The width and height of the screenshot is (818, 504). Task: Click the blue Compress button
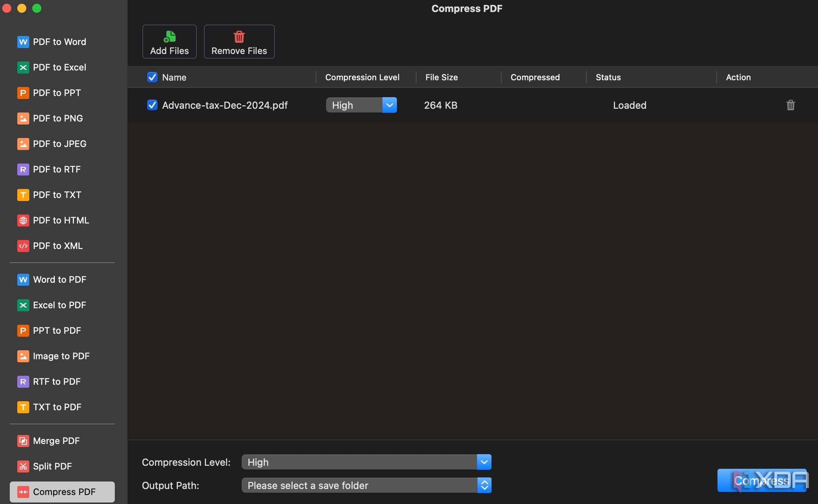(x=762, y=480)
